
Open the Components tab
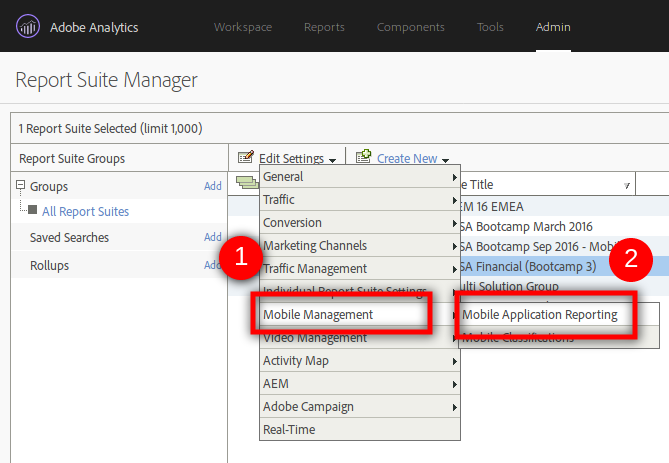click(410, 27)
